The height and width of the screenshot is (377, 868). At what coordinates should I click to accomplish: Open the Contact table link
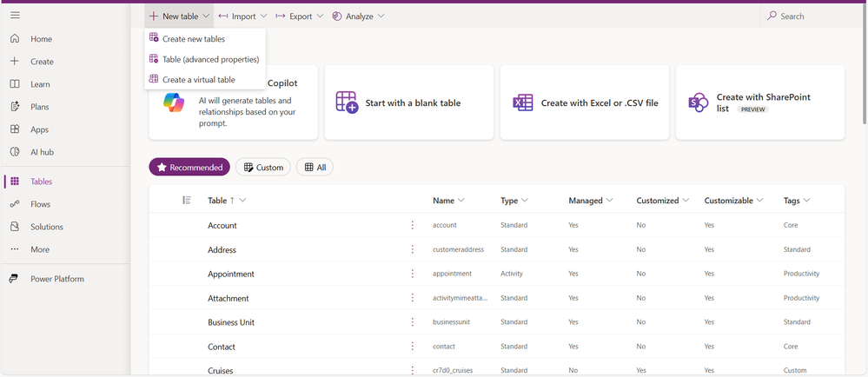coord(222,347)
